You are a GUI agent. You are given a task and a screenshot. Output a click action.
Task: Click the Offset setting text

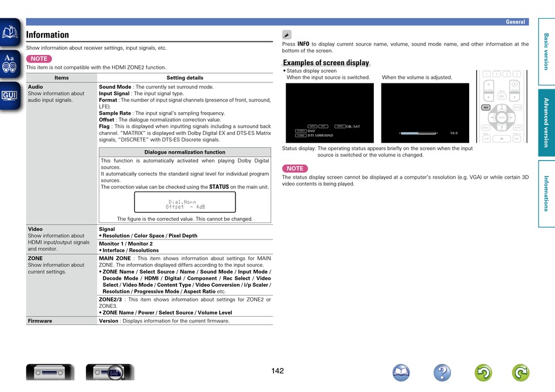(x=159, y=120)
